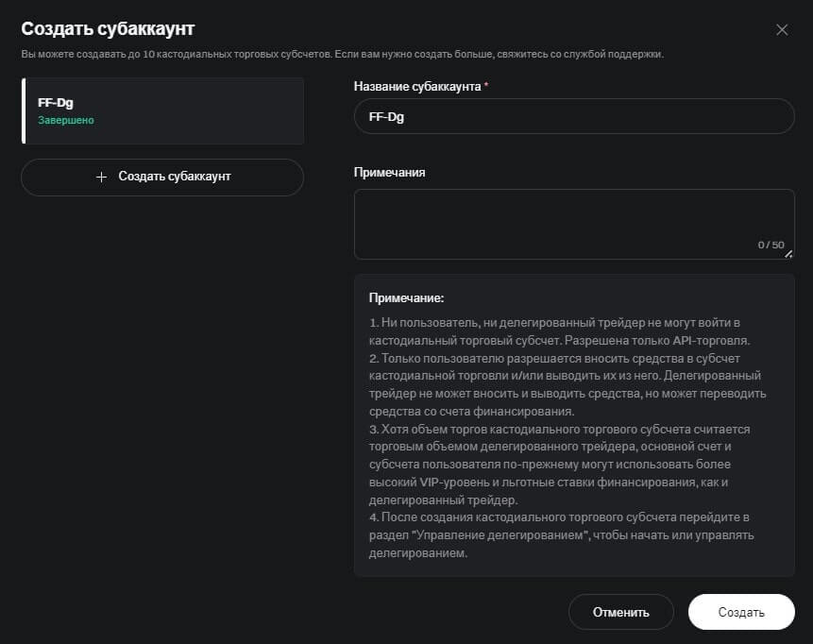Grab the resize handle of the notes textarea
This screenshot has width=813, height=644.
pos(789,254)
